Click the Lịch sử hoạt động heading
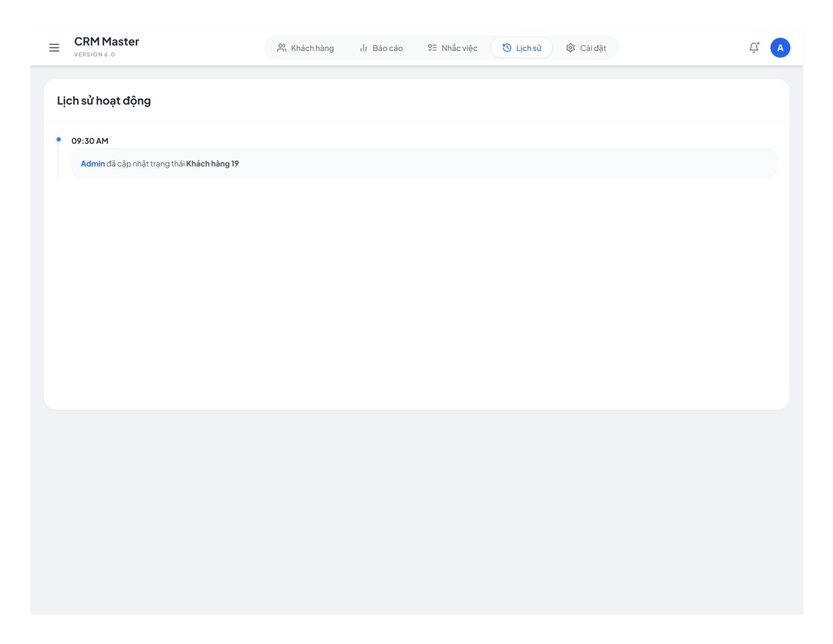Image resolution: width=833 pixels, height=644 pixels. (104, 100)
